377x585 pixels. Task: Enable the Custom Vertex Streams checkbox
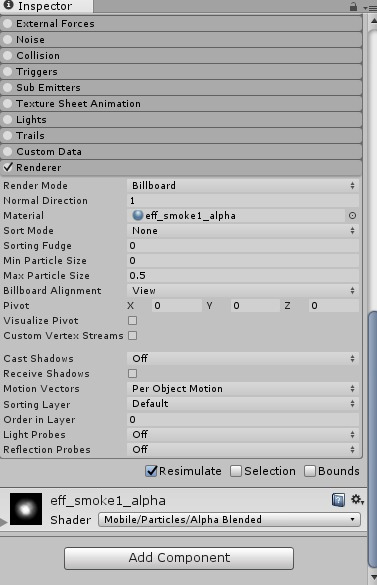(x=132, y=335)
